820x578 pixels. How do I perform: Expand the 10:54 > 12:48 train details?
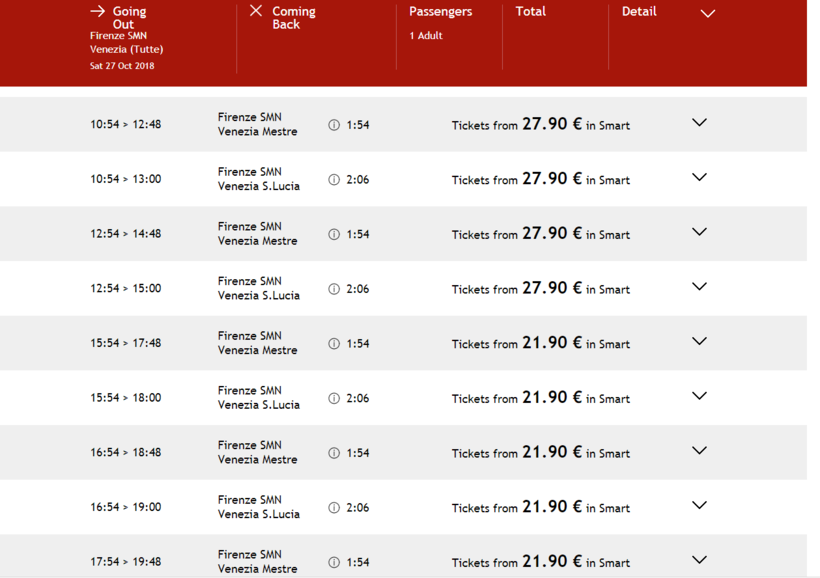[x=699, y=123]
